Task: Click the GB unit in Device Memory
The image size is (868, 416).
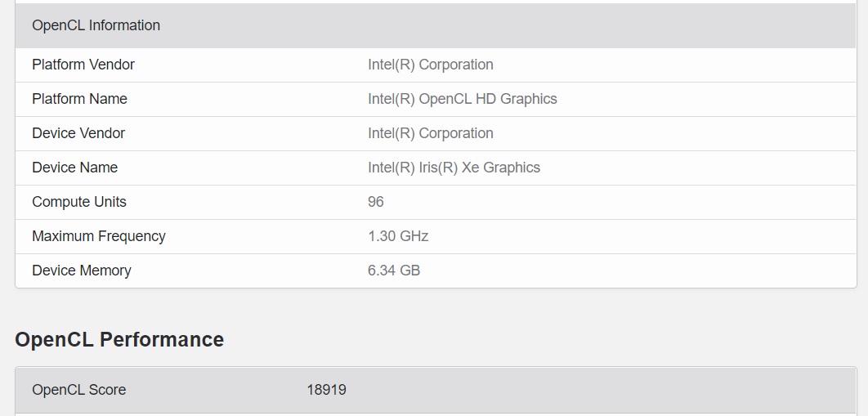Action: point(410,271)
